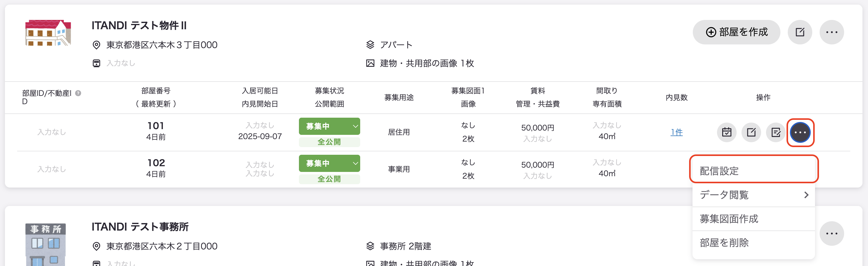Click the ITANDI テスト物件 II building thumbnail
Image resolution: width=868 pixels, height=266 pixels.
click(48, 33)
